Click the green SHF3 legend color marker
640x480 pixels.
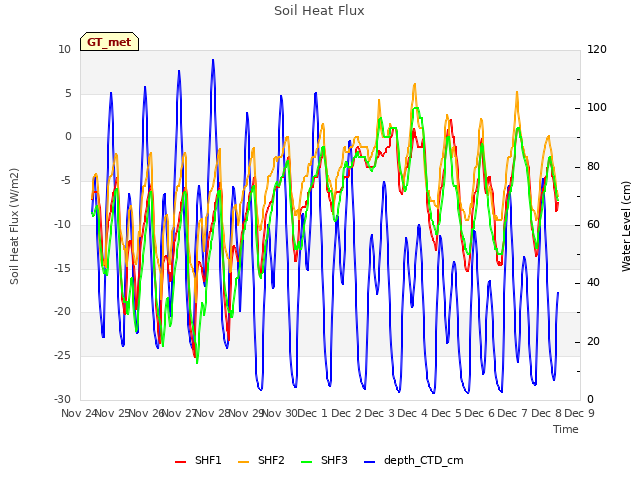coord(306,462)
